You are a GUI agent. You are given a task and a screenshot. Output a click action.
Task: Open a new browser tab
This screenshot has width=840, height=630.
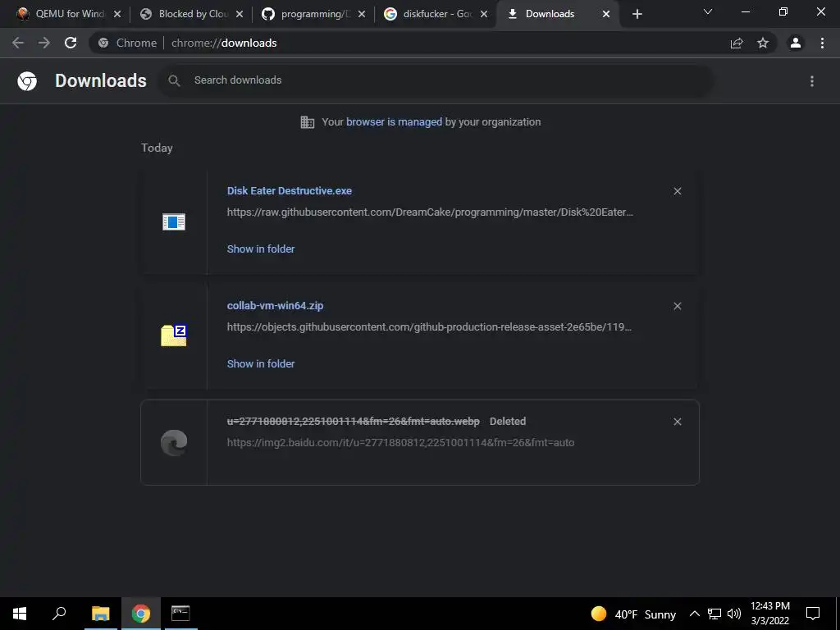637,14
